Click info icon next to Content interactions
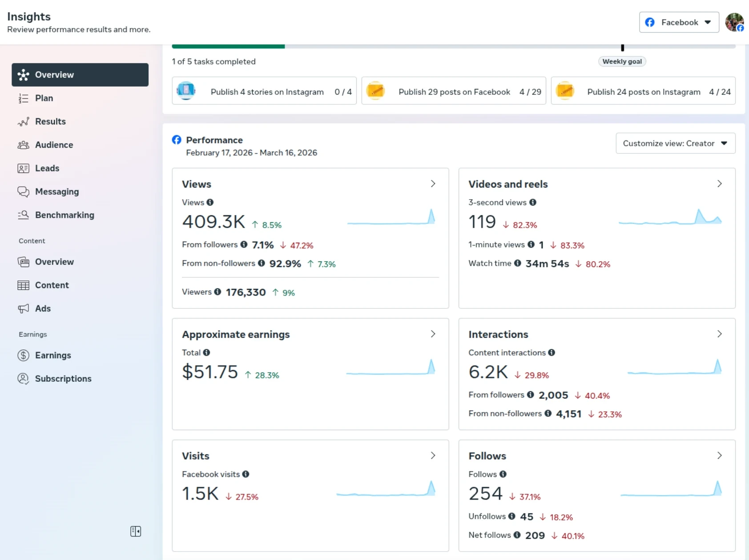 [552, 352]
